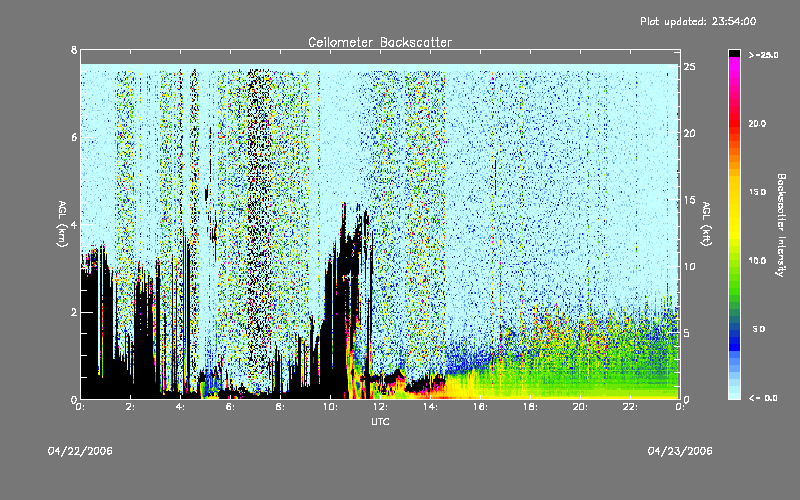Click the 22: hour tick on UTC axis
800x500 pixels.
click(630, 407)
